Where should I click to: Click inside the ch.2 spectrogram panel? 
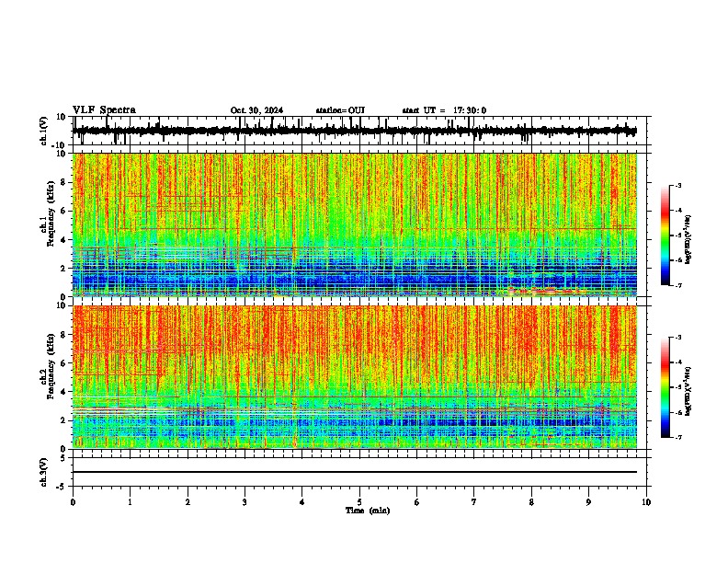[355, 377]
